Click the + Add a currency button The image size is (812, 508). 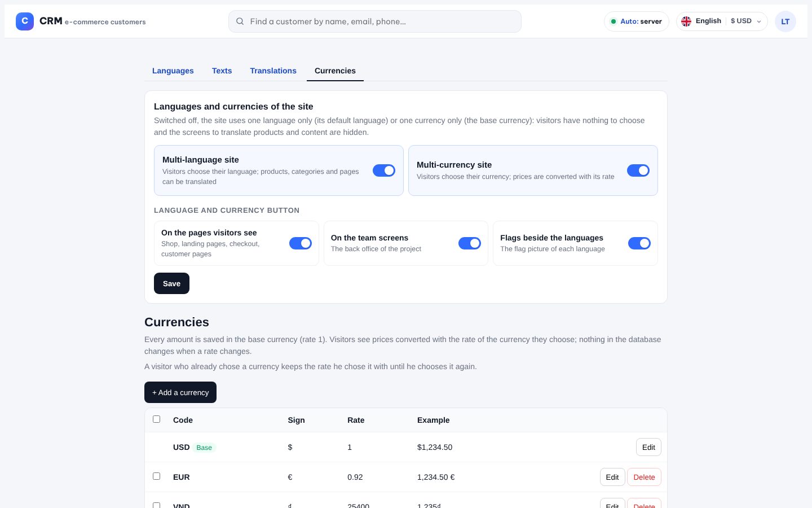(x=180, y=392)
